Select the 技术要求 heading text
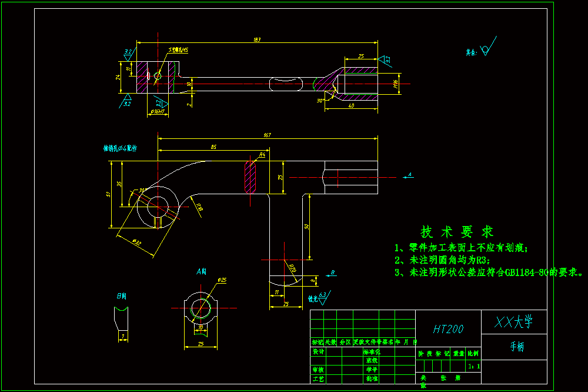The image size is (588, 392). [x=457, y=232]
